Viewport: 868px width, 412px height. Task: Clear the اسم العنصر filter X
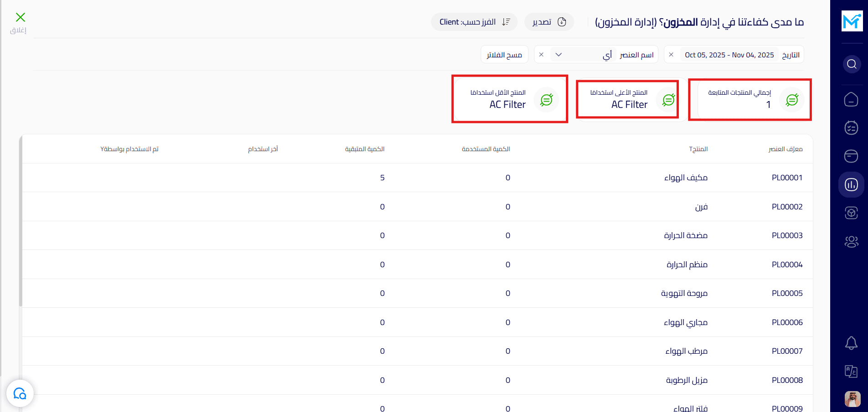541,55
